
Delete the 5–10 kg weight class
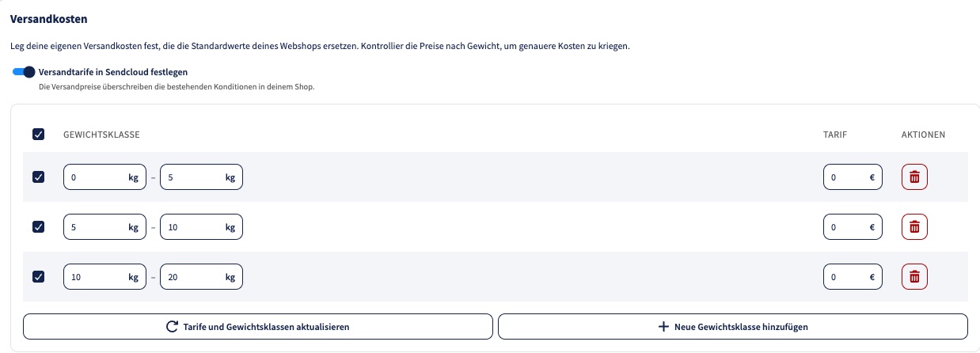[914, 227]
